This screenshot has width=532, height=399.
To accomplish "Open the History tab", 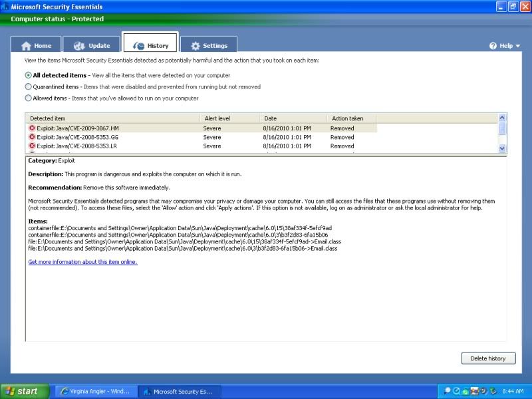I will point(150,43).
